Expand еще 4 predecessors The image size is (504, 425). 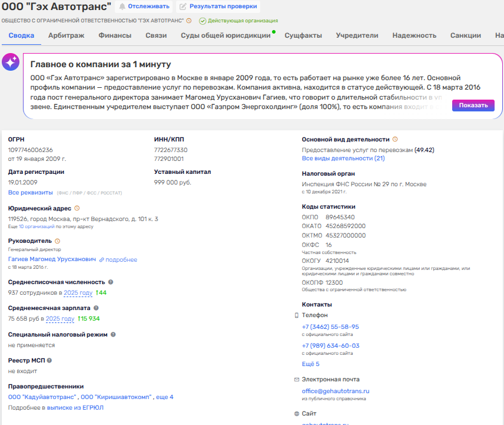165,397
